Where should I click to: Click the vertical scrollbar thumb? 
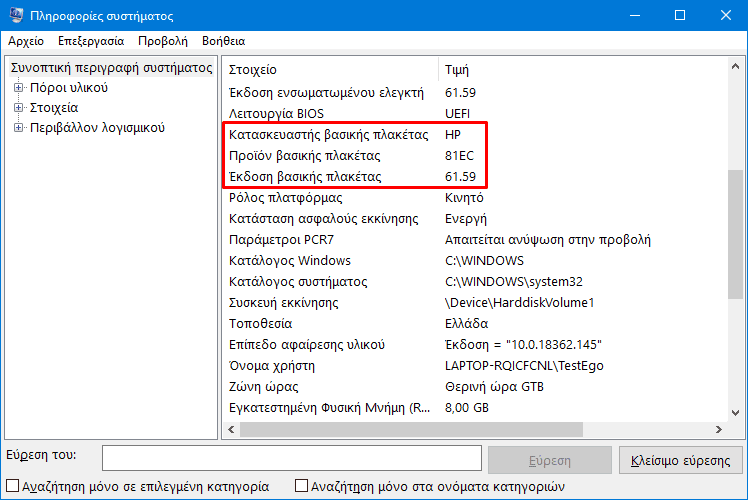(x=735, y=234)
